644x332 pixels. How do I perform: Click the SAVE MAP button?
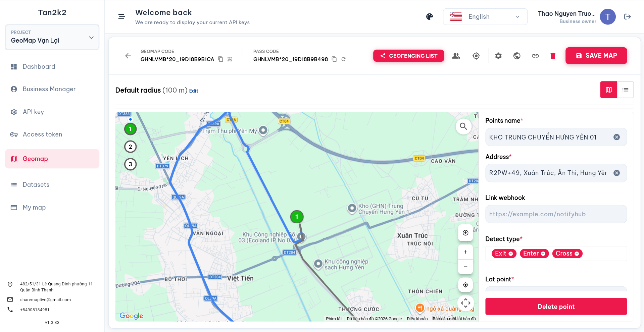pyautogui.click(x=596, y=56)
